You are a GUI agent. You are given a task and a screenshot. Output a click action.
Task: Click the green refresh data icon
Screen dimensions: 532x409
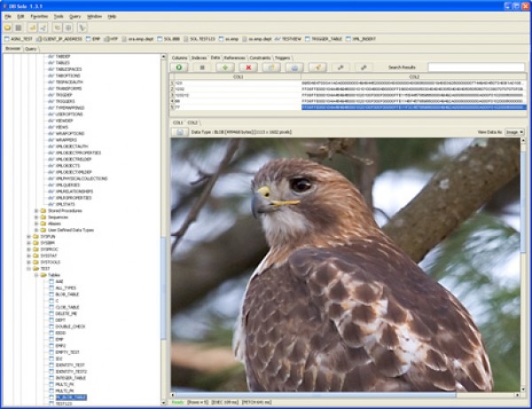pyautogui.click(x=180, y=67)
